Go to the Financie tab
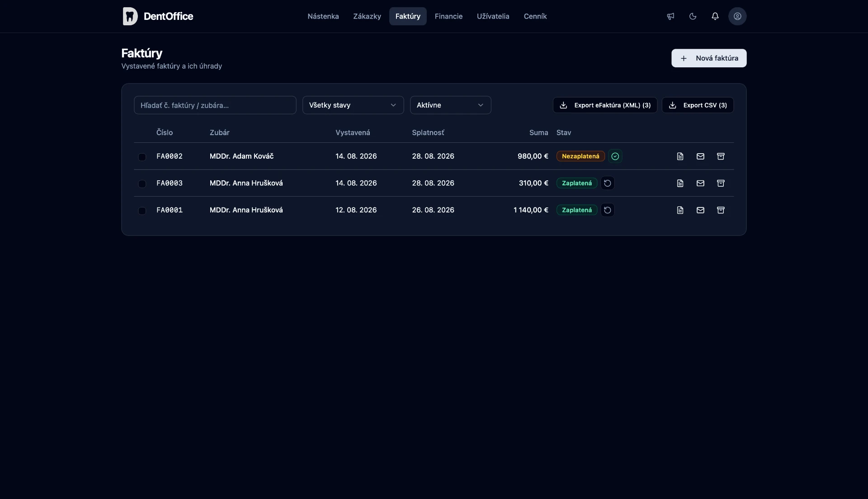This screenshot has width=868, height=499. pos(448,16)
